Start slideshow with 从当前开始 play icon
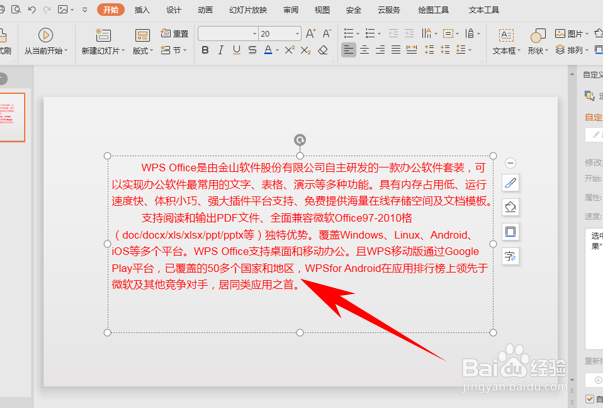603x408 pixels. point(45,35)
